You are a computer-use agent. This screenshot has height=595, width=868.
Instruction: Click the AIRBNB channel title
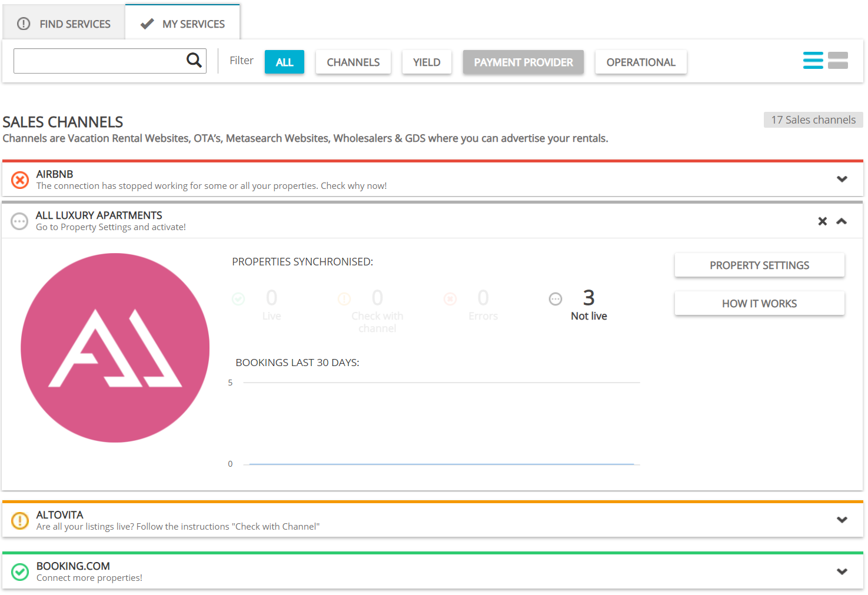tap(55, 174)
